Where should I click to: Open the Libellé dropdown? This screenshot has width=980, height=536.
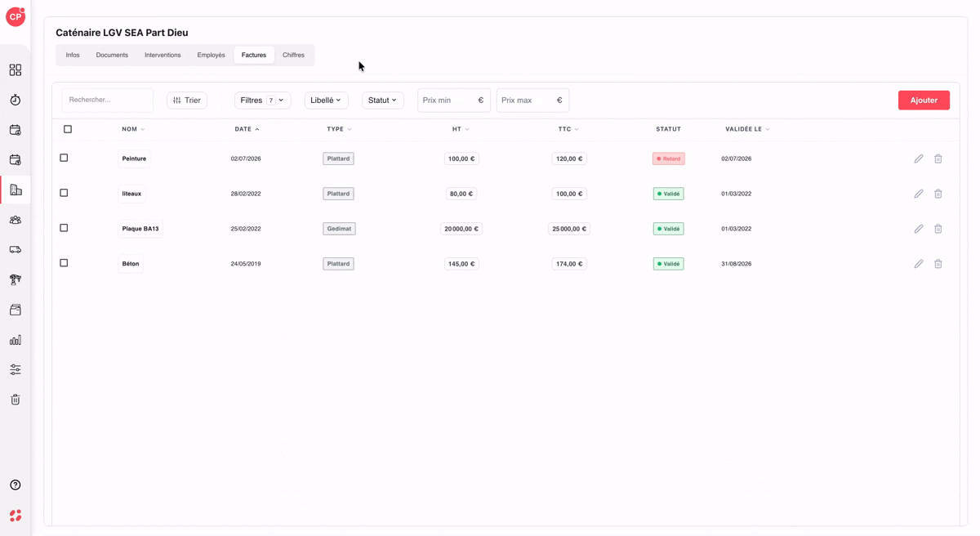pyautogui.click(x=327, y=100)
